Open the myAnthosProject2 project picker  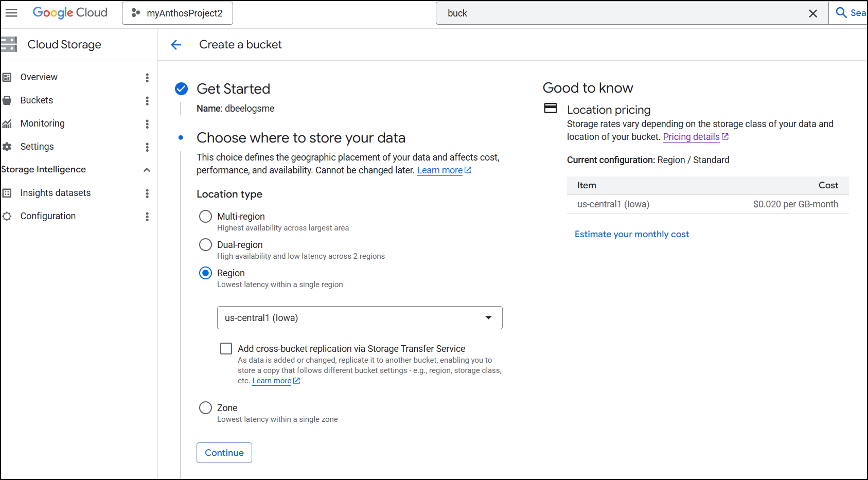[178, 13]
